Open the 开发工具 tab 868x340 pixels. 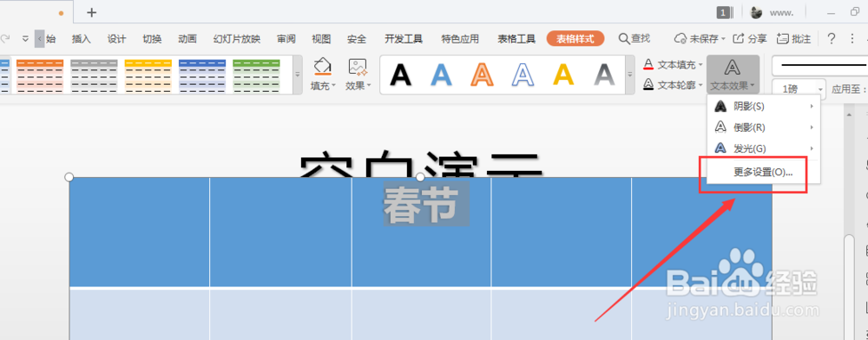[404, 39]
